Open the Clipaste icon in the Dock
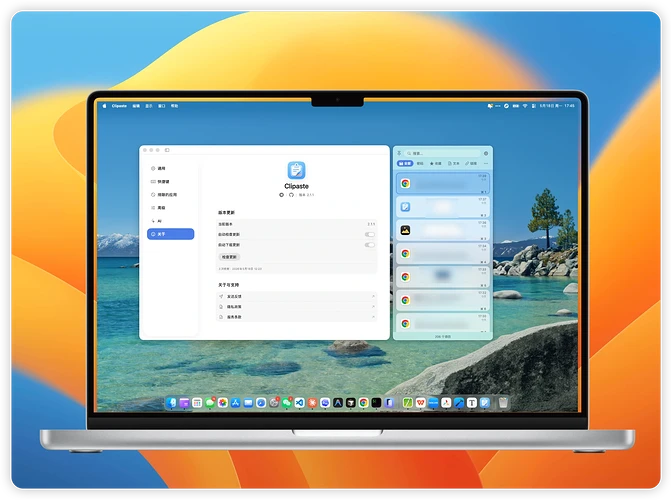 coord(484,402)
